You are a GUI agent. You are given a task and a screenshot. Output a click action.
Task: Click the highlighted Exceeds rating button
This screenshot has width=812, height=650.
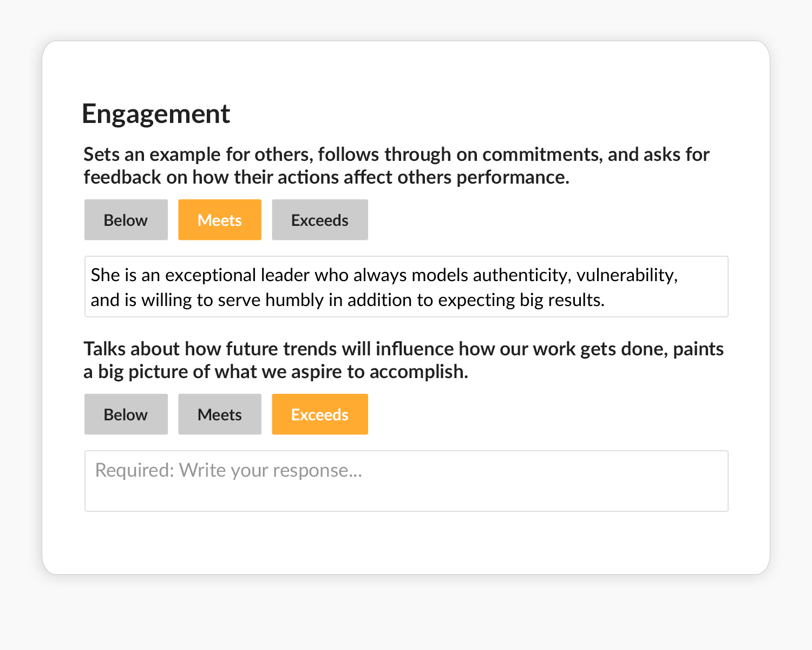coord(319,414)
